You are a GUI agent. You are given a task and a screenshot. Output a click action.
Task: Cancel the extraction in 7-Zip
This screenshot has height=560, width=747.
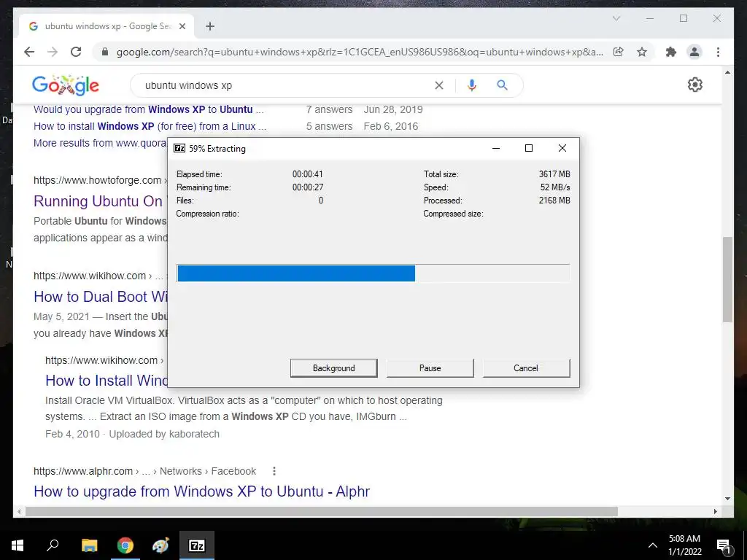pos(526,368)
